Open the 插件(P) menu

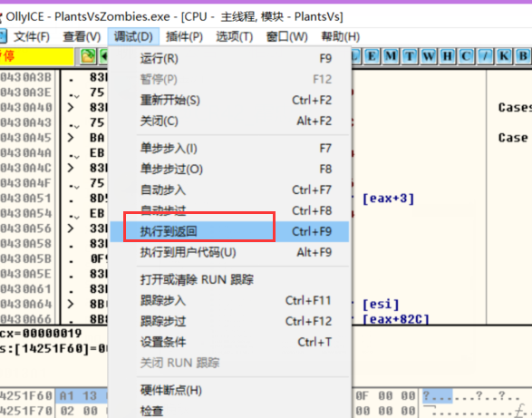click(184, 36)
